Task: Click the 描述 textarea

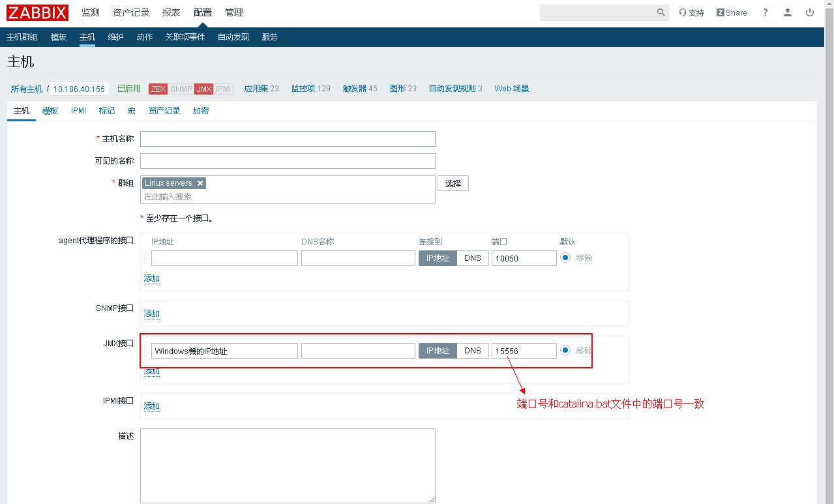Action: tap(288, 466)
